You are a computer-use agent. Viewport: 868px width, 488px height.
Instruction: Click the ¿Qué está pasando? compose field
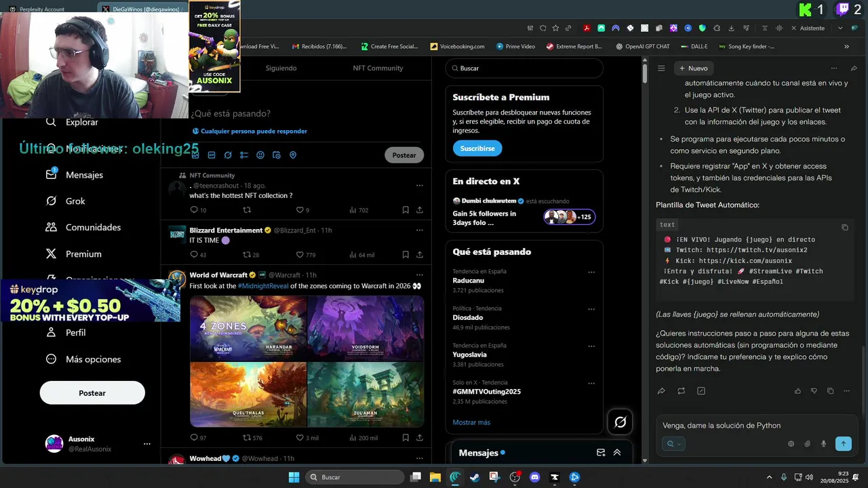(231, 114)
